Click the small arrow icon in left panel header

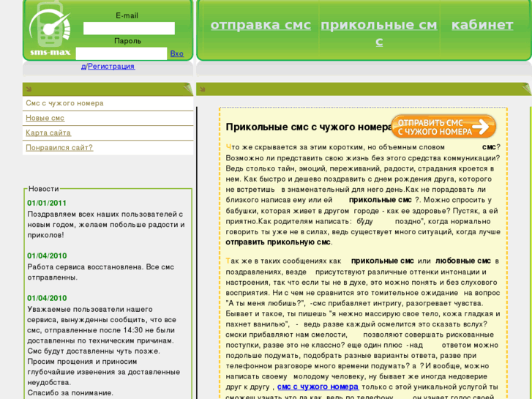[29, 89]
